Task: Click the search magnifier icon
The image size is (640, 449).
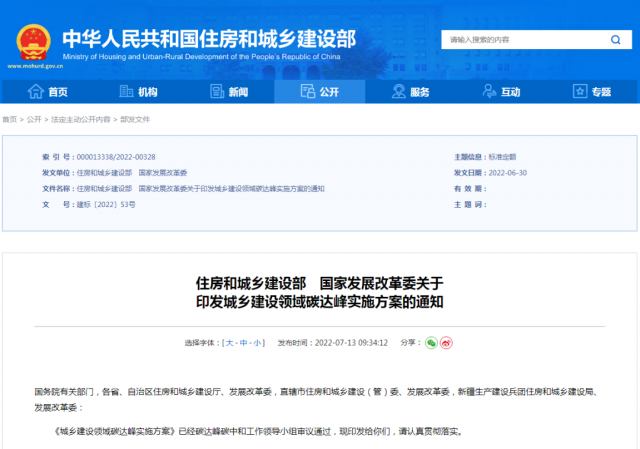Action: [x=615, y=39]
